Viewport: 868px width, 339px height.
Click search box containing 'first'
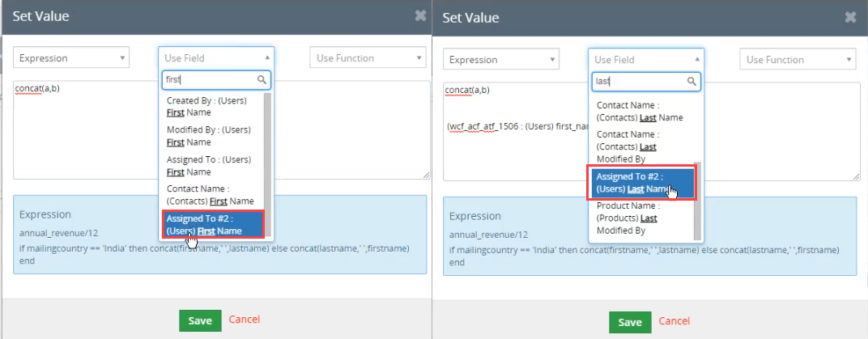216,80
